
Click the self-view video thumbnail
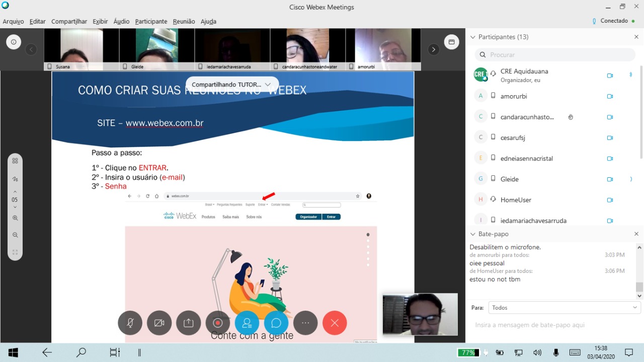[420, 315]
